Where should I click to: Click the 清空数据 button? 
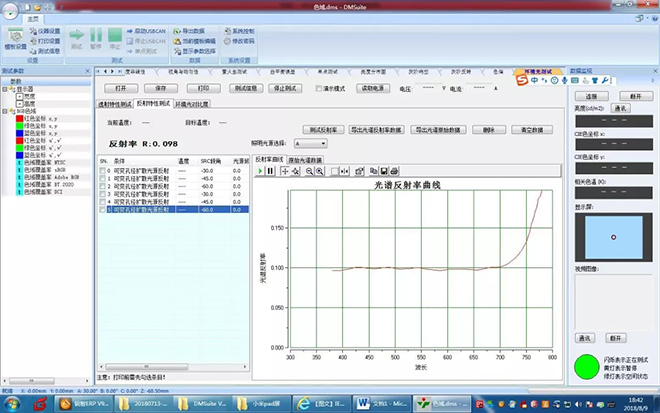click(x=530, y=130)
